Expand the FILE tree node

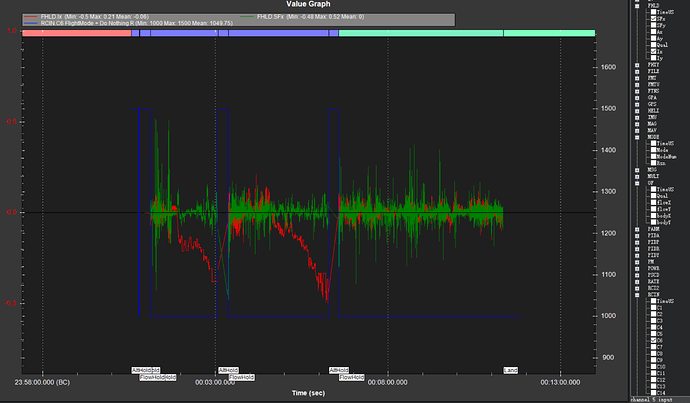[637, 71]
